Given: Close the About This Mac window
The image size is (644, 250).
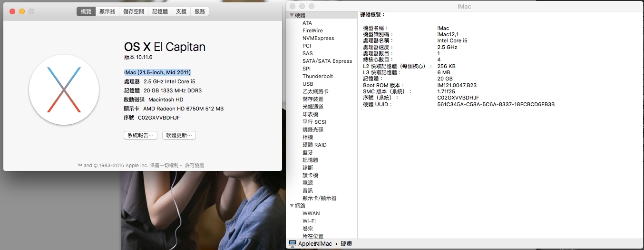Looking at the screenshot, I should coord(12,11).
